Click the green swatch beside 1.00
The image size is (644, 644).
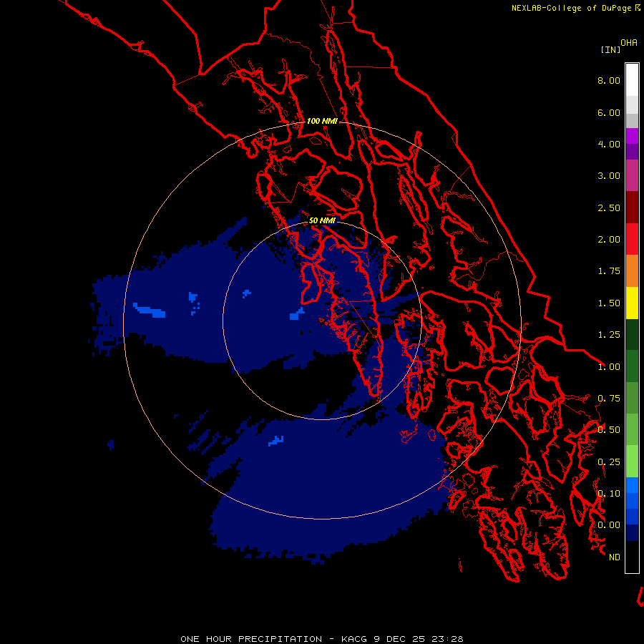point(632,366)
